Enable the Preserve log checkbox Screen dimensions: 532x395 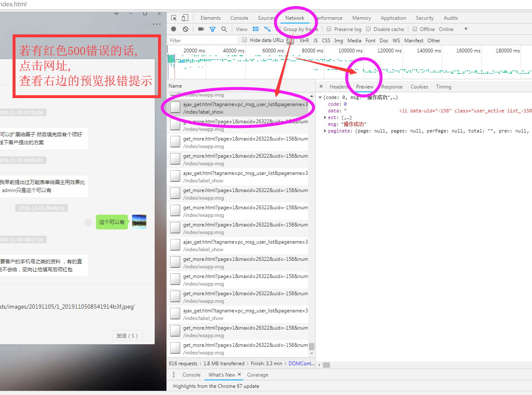tap(329, 29)
